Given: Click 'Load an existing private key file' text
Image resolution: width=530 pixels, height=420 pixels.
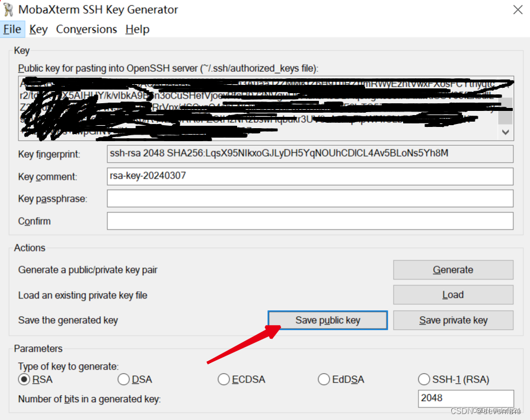Looking at the screenshot, I should coord(83,295).
